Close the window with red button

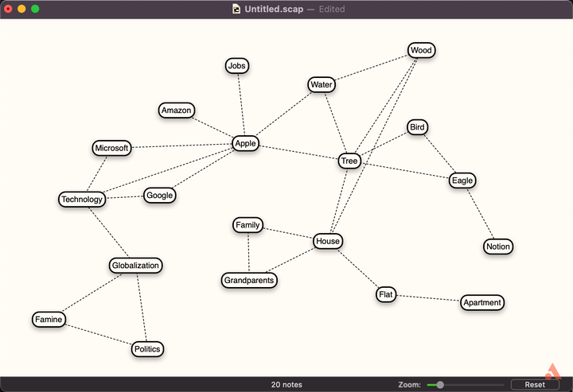(x=8, y=9)
